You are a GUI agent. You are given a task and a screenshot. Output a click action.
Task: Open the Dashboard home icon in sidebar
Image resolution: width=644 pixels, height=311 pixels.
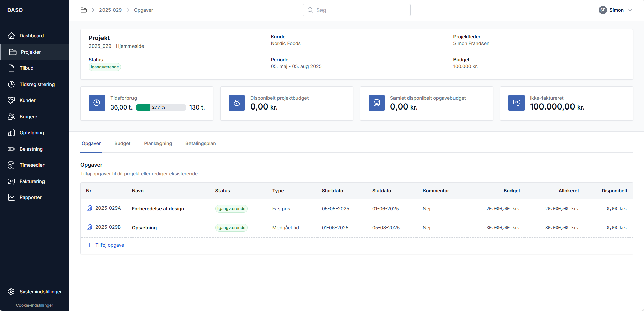click(11, 36)
